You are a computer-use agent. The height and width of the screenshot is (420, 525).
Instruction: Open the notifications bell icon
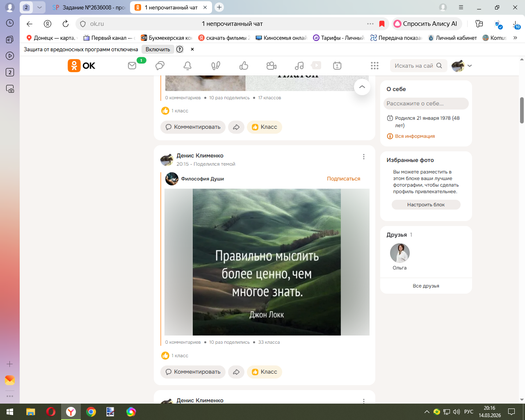click(187, 66)
